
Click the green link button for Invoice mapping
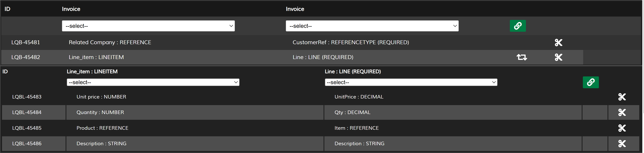pos(517,26)
